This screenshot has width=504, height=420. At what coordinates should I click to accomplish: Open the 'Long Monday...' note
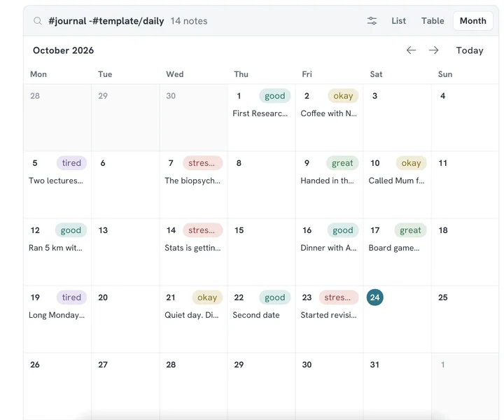tap(57, 315)
